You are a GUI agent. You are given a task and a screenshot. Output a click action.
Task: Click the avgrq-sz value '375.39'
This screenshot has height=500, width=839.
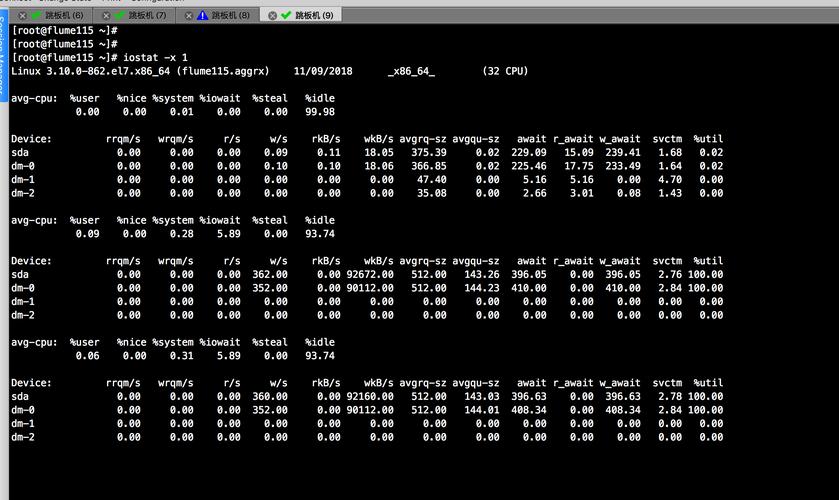click(429, 152)
